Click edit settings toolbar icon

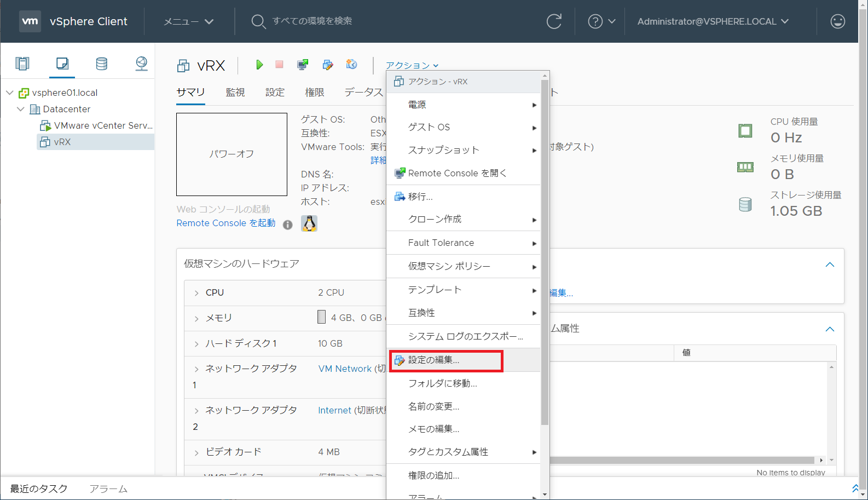(x=327, y=65)
